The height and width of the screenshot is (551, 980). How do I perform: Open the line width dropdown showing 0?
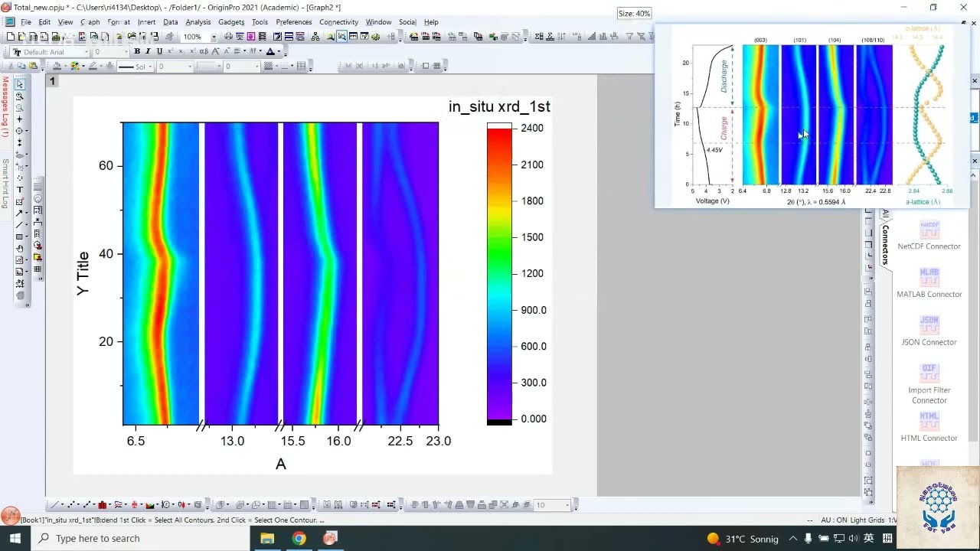[x=175, y=67]
